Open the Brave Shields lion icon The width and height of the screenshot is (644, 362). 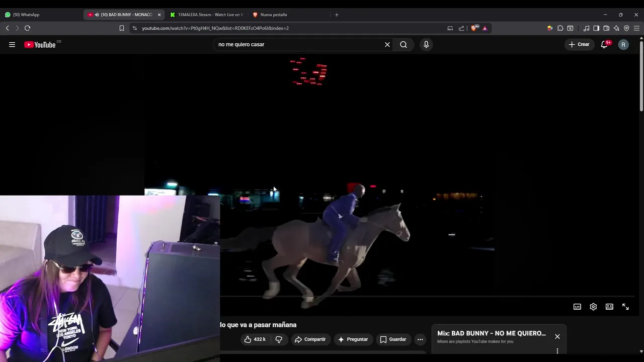click(x=474, y=28)
